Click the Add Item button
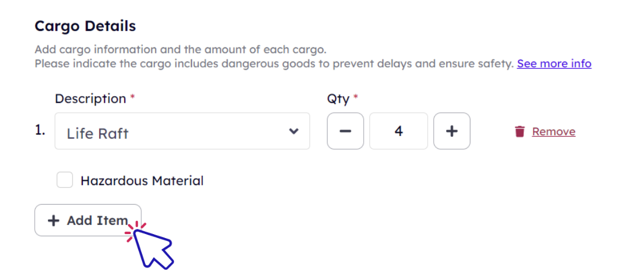The height and width of the screenshot is (279, 644). click(88, 220)
